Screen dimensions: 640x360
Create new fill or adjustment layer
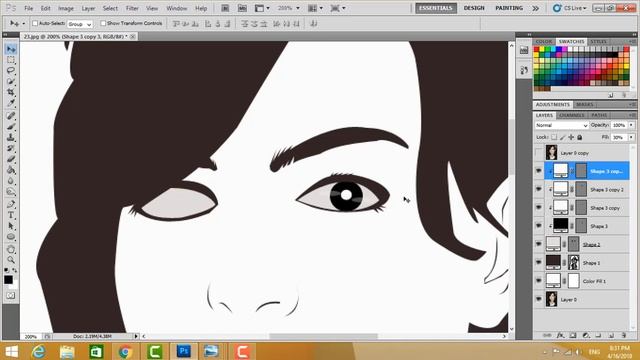pyautogui.click(x=586, y=335)
